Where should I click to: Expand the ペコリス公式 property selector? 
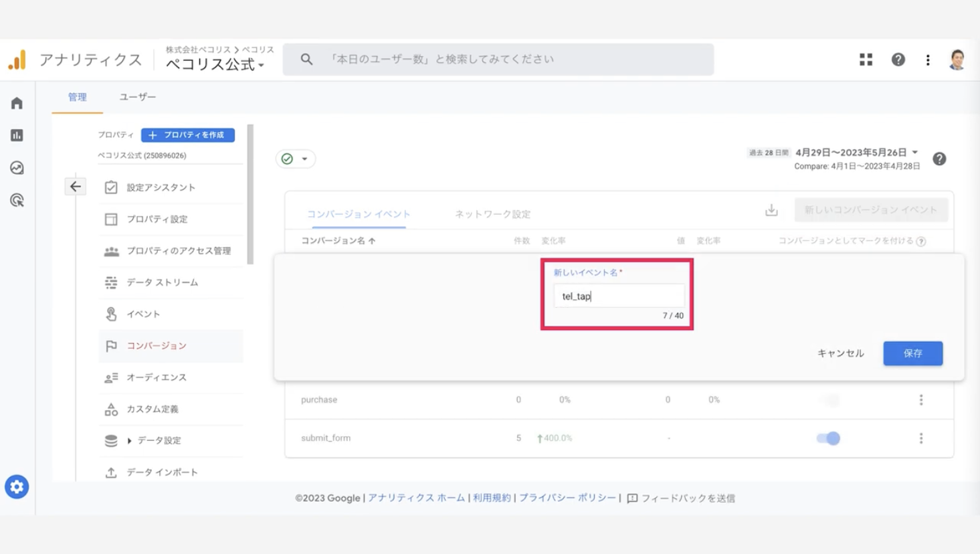pos(215,64)
